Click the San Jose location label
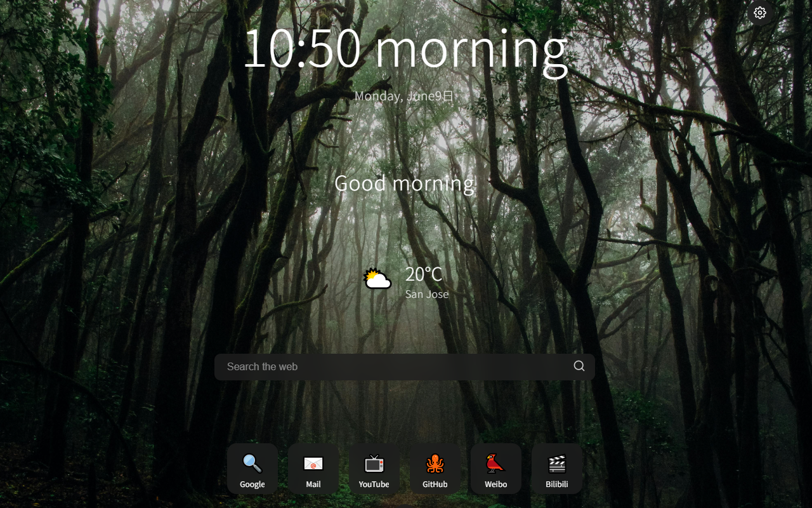This screenshot has height=508, width=812. point(427,294)
